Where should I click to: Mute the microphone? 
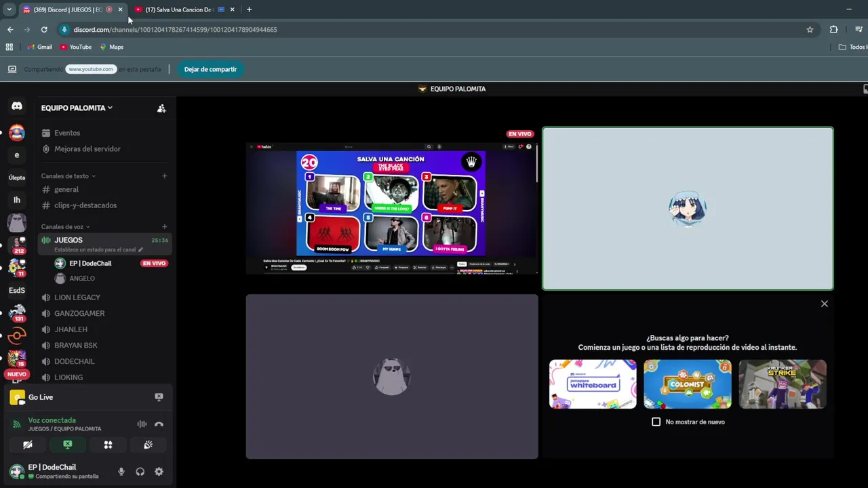(121, 472)
